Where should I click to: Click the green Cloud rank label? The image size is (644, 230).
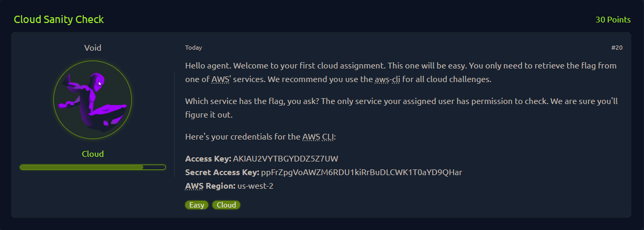(x=93, y=154)
